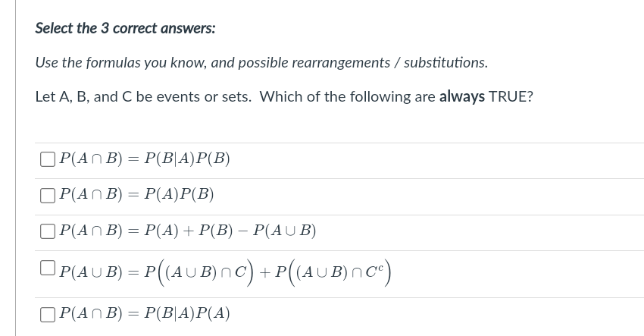Click the P((A∪B)∩Cᶜ) term with complement
The height and width of the screenshot is (336, 644).
[x=333, y=272]
